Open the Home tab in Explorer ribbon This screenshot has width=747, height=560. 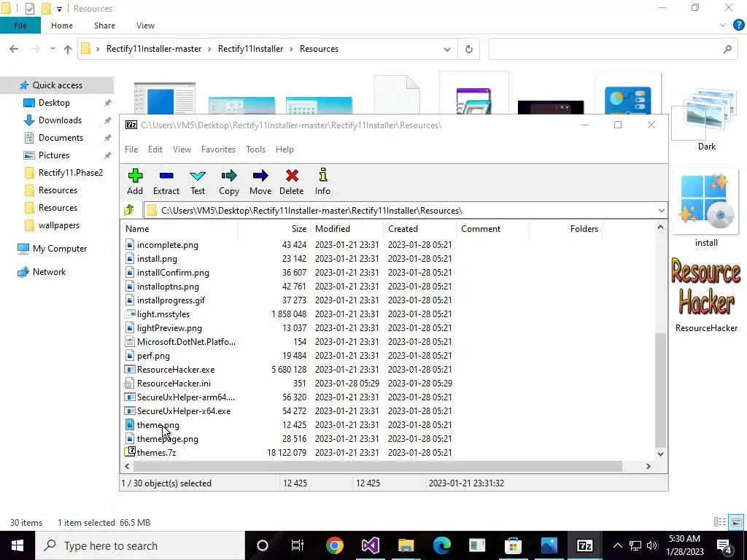coord(62,26)
